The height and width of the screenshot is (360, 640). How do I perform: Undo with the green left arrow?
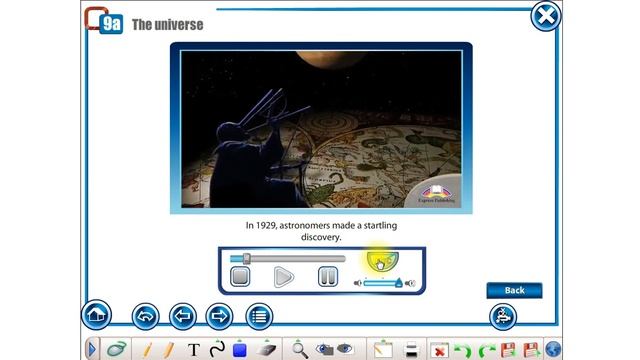tap(463, 350)
